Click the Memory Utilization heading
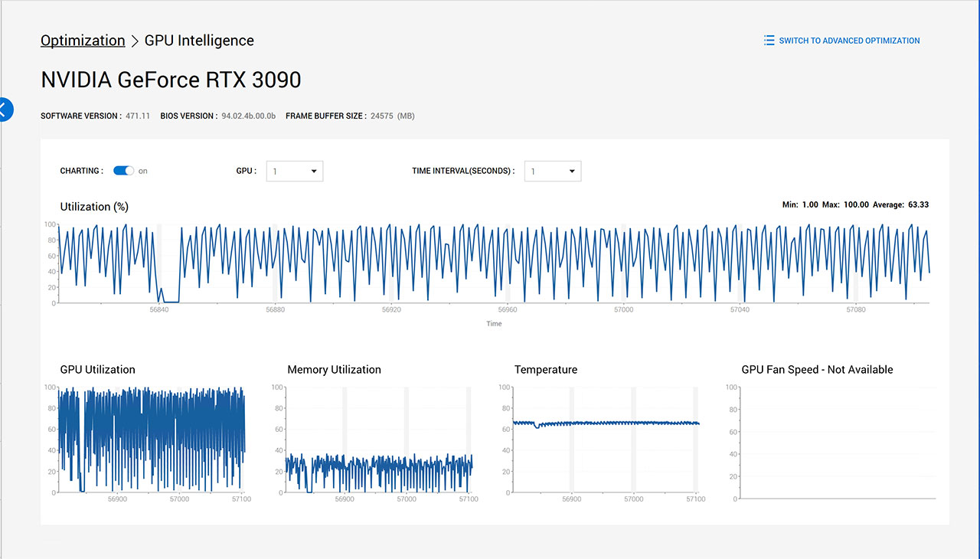The image size is (980, 559). coord(334,370)
